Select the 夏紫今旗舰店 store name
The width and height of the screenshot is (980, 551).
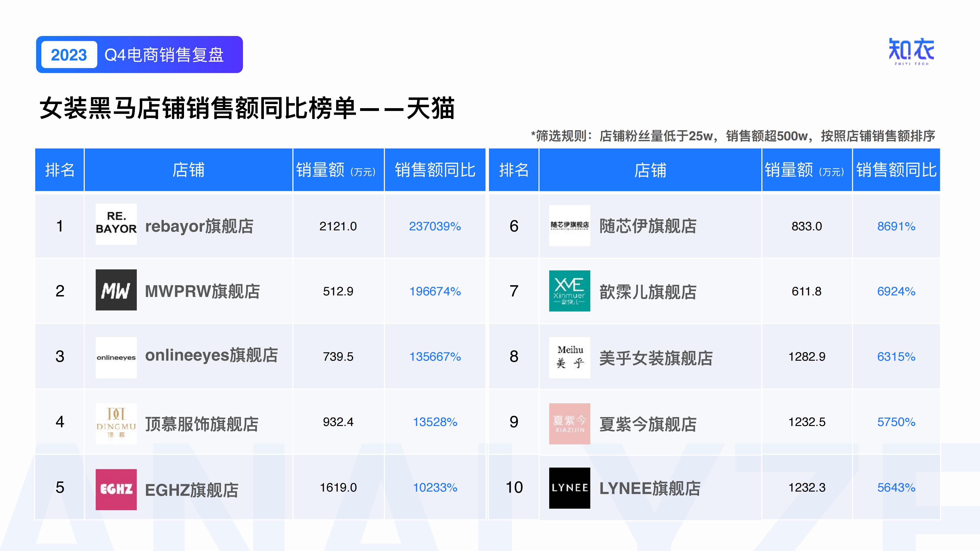[x=648, y=424]
